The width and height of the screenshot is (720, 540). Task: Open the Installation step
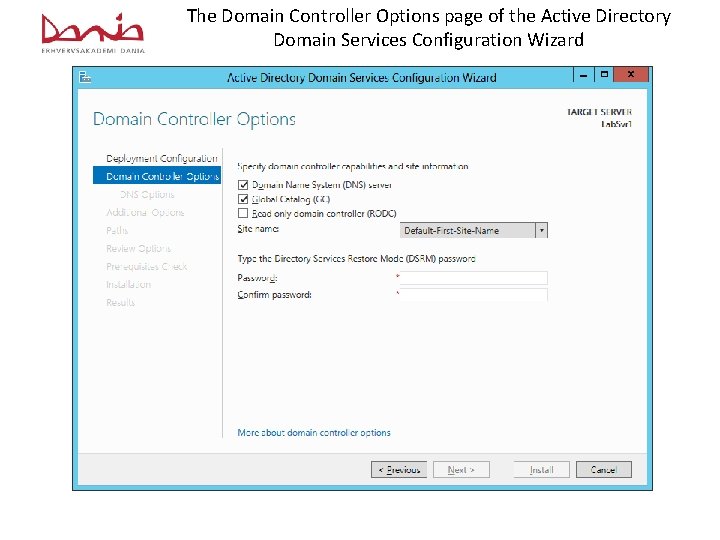tap(129, 285)
